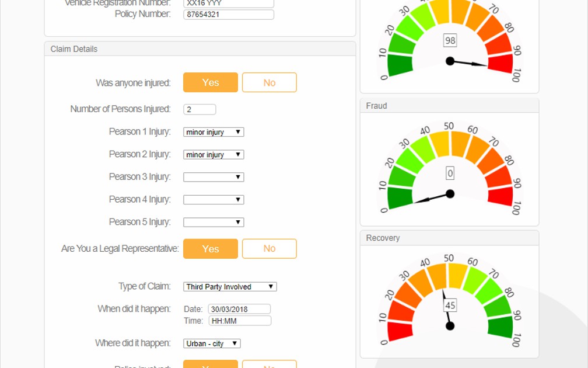Viewport: 588px width, 368px height.
Task: Choose No for Are You a Legal Representative
Action: pyautogui.click(x=269, y=249)
